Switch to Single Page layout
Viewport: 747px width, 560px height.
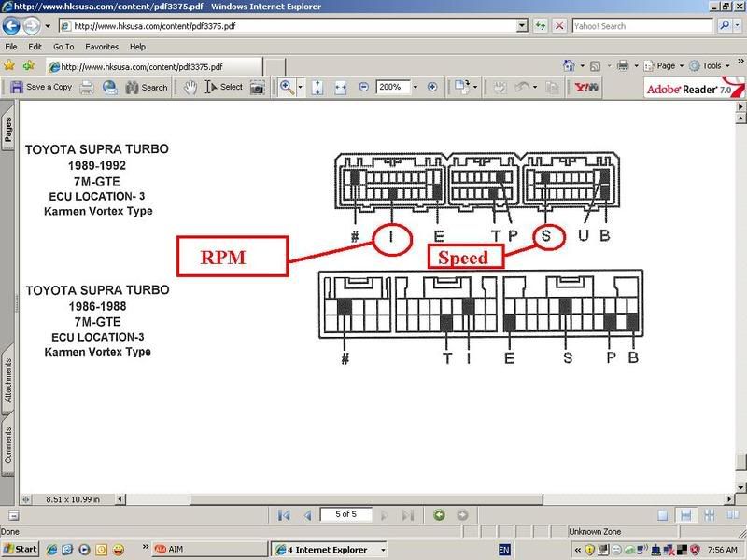[663, 515]
